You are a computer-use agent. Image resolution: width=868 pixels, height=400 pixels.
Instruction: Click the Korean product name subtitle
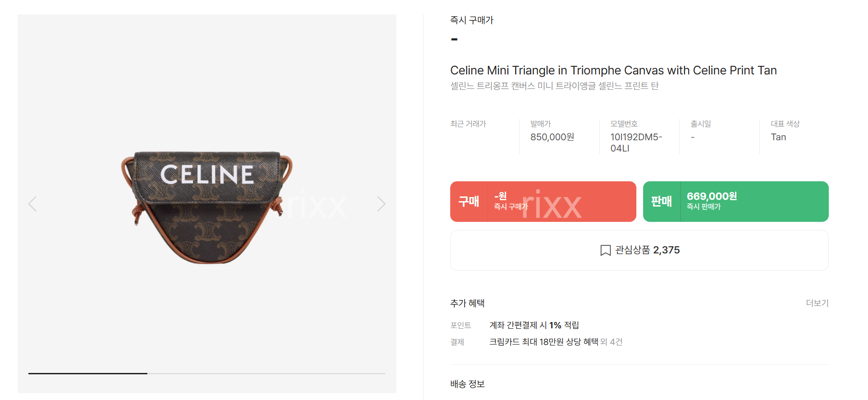click(554, 86)
